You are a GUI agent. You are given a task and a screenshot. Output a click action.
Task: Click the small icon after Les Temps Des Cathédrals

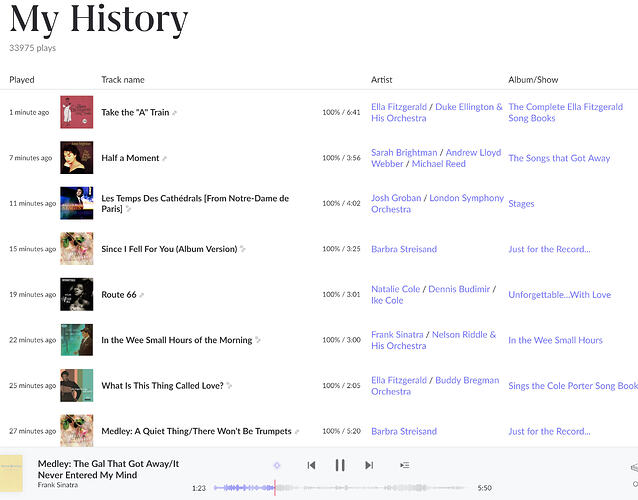click(x=128, y=209)
